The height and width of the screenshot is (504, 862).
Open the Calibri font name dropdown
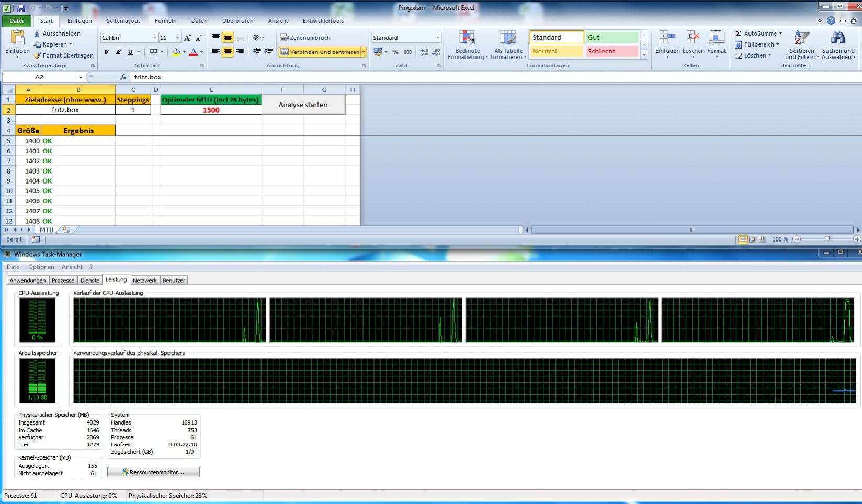click(x=155, y=38)
